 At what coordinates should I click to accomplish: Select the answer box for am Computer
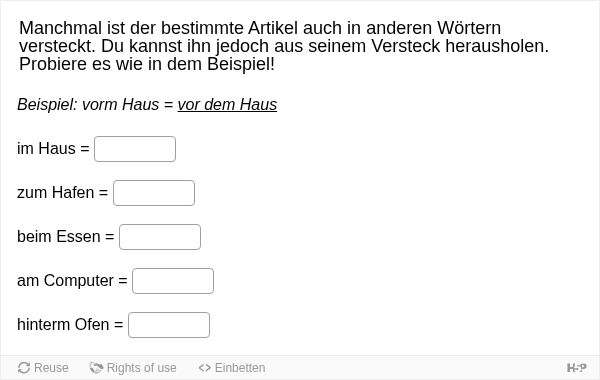click(173, 281)
